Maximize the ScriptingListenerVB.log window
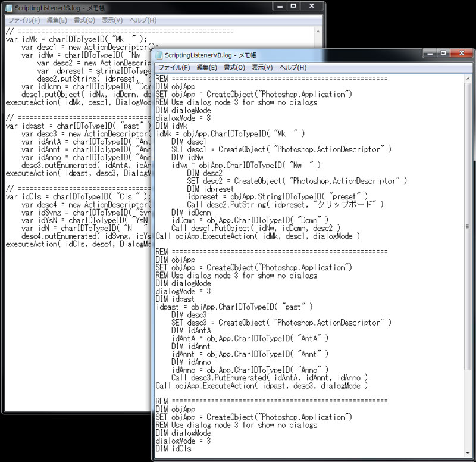The height and width of the screenshot is (462, 476). 443,54
